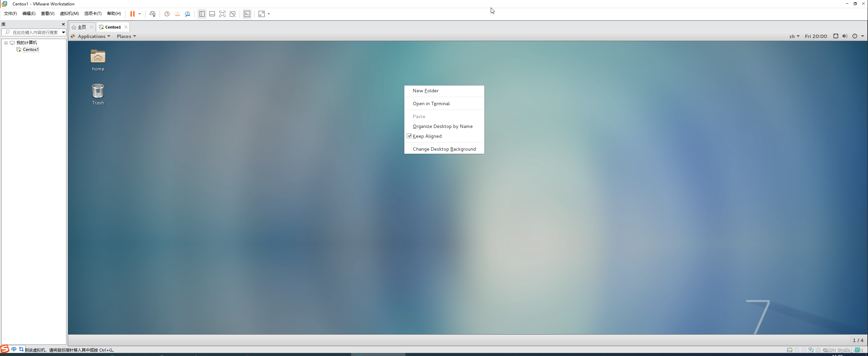
Task: Pause the Centos1 virtual machine
Action: coord(132,14)
